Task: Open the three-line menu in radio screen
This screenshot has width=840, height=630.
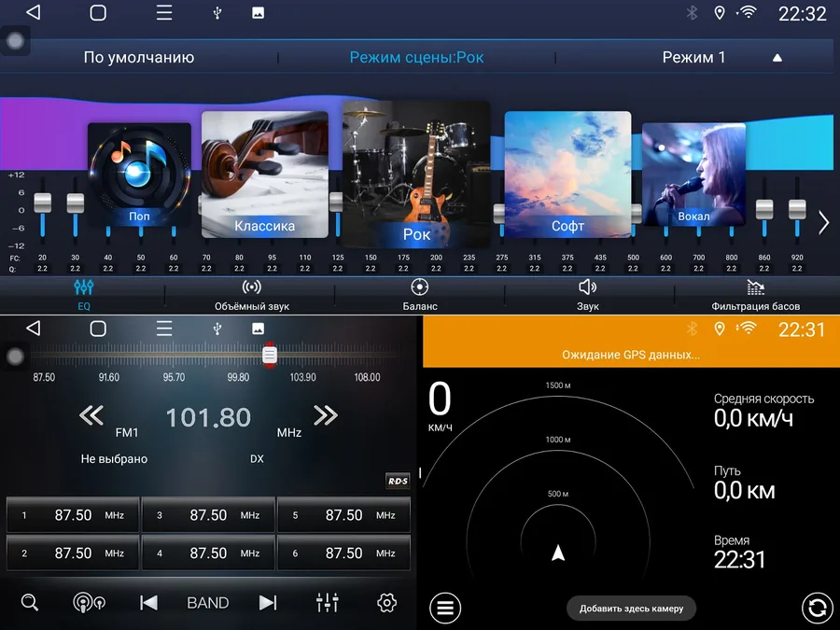Action: pos(164,328)
